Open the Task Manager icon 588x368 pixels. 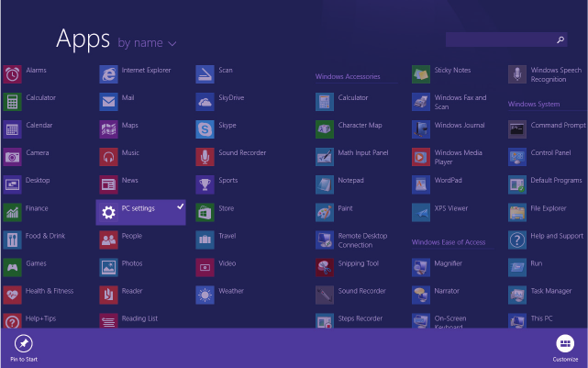coord(517,295)
